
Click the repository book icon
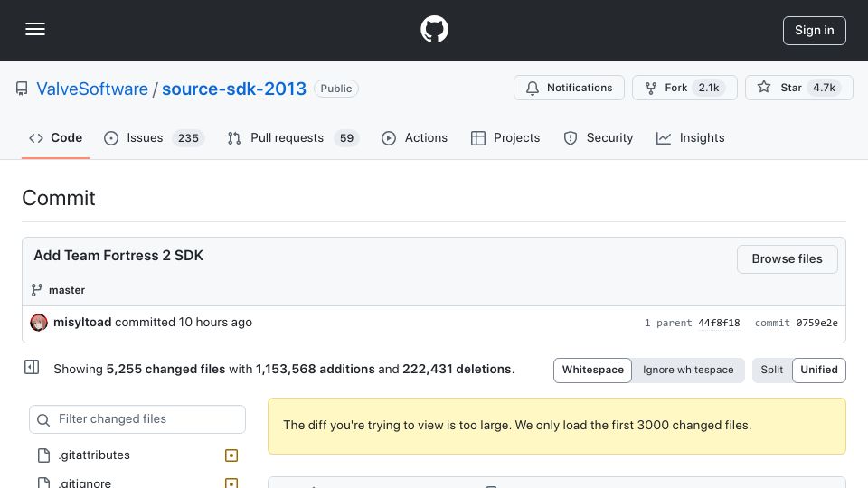coord(22,89)
